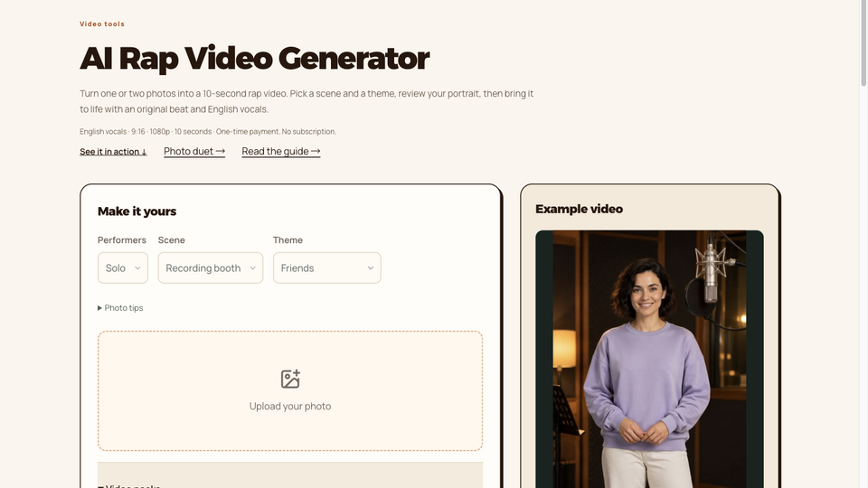Open the Performers dropdown set to Solo
868x488 pixels.
coord(123,267)
